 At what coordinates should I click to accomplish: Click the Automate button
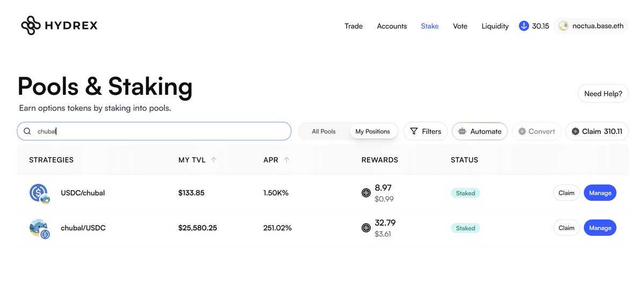click(480, 131)
